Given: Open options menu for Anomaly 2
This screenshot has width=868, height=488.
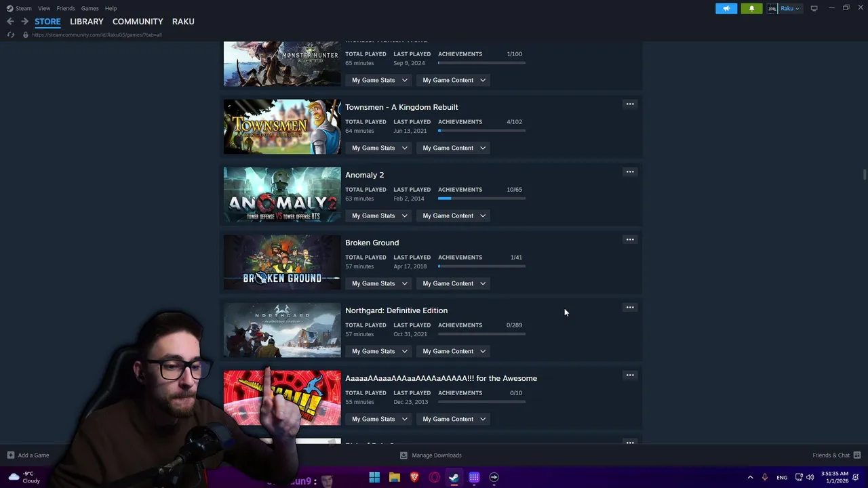Looking at the screenshot, I should pyautogui.click(x=630, y=172).
